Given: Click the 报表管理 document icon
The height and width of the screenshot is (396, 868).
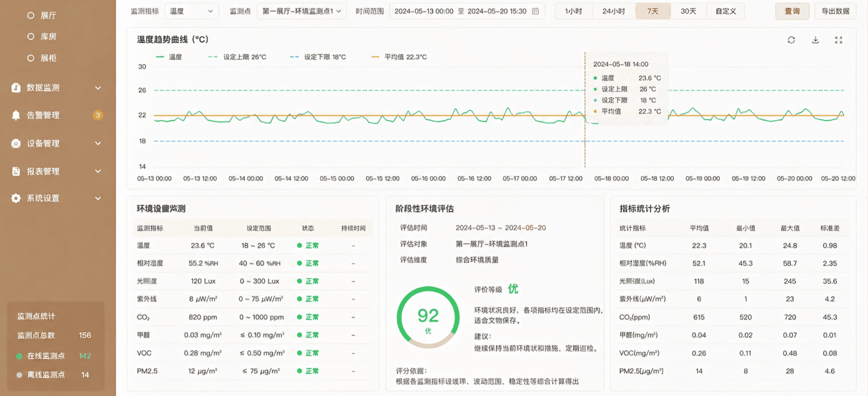Looking at the screenshot, I should 16,171.
